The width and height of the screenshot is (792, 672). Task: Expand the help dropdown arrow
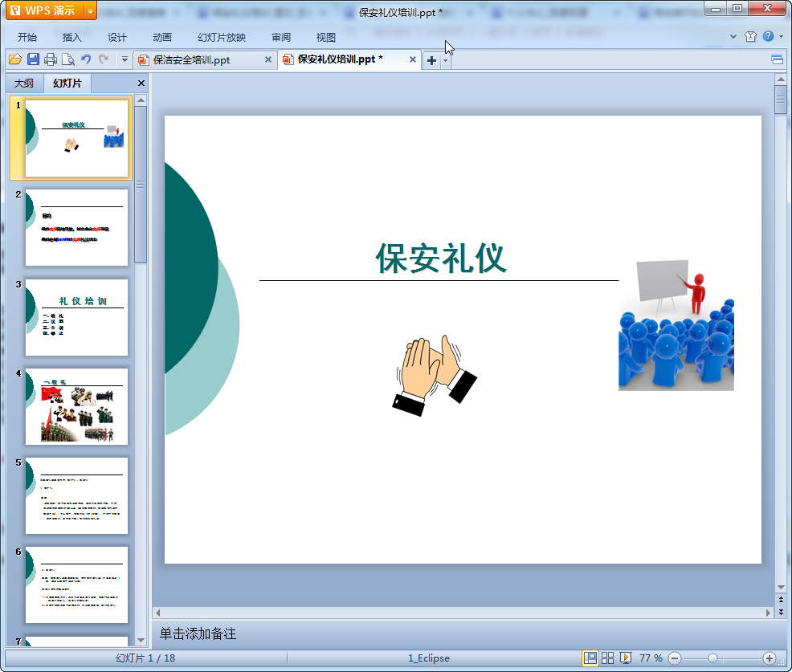click(x=782, y=36)
